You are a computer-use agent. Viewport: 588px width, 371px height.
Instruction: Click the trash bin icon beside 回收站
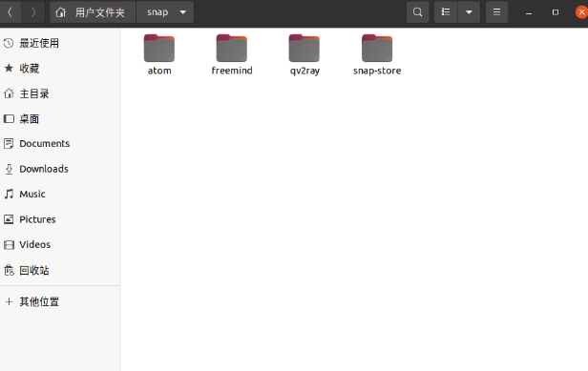click(9, 270)
